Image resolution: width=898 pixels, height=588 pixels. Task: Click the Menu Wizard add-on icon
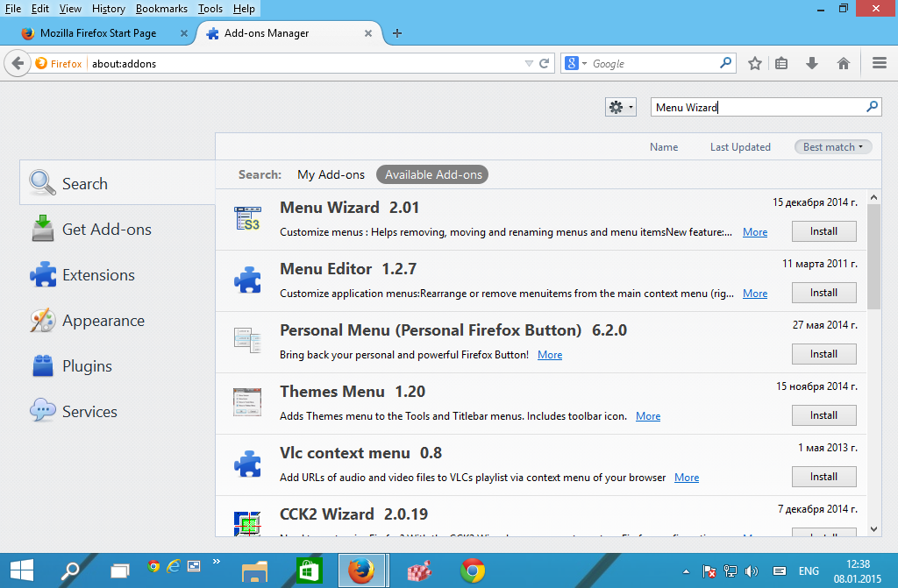[247, 219]
